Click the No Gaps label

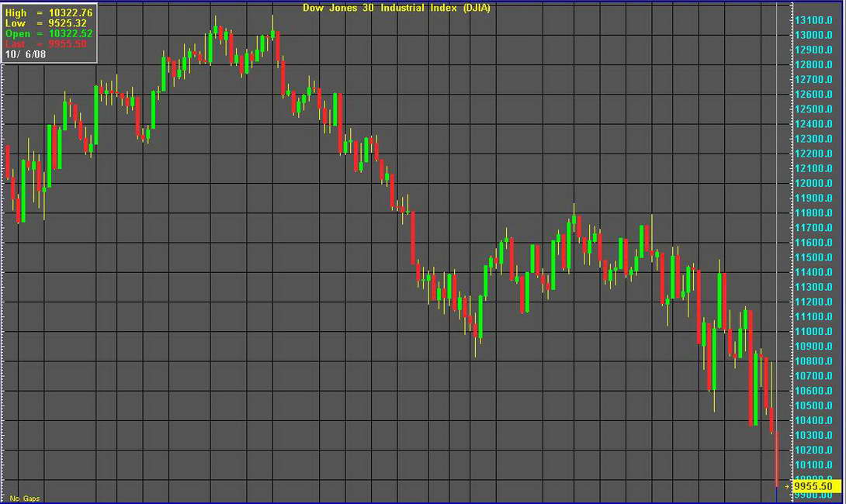pyautogui.click(x=25, y=498)
